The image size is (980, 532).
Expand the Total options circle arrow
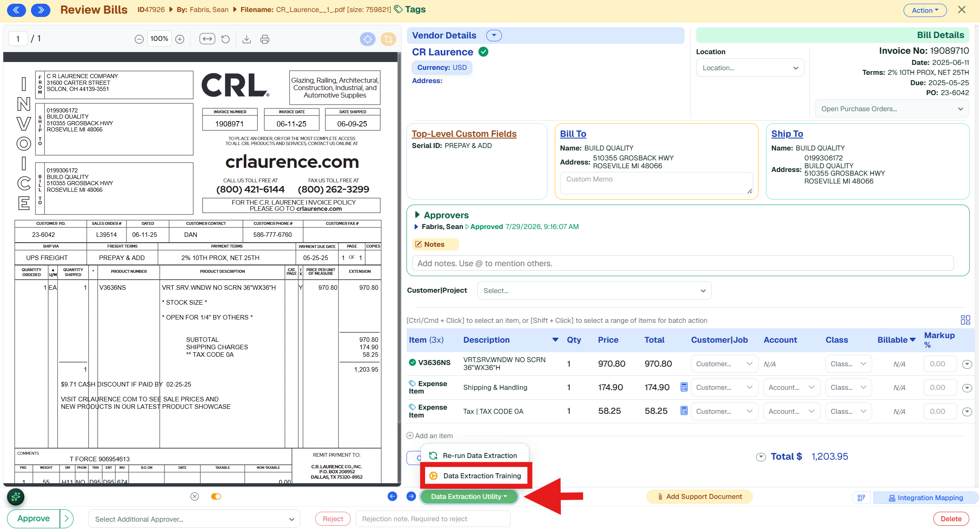[x=761, y=457]
